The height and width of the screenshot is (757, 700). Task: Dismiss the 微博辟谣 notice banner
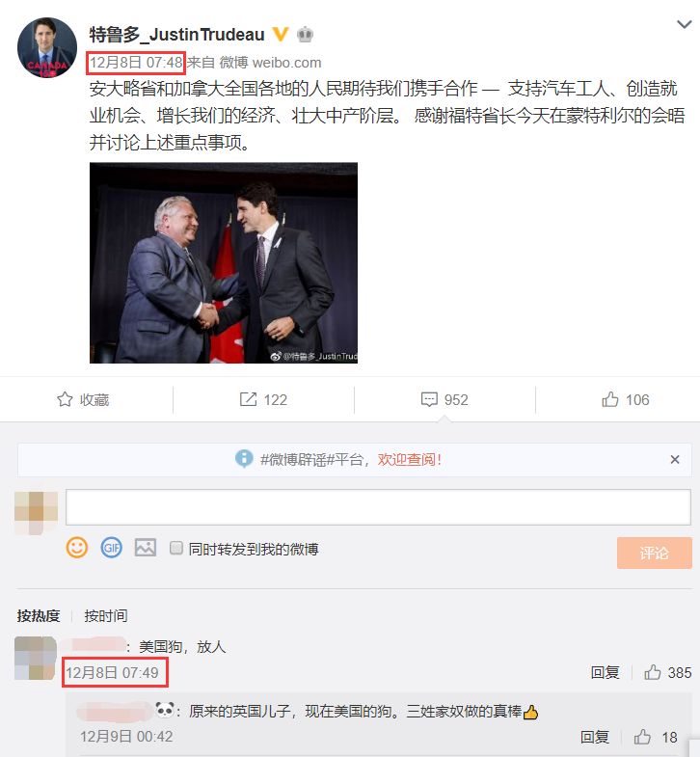pos(675,460)
